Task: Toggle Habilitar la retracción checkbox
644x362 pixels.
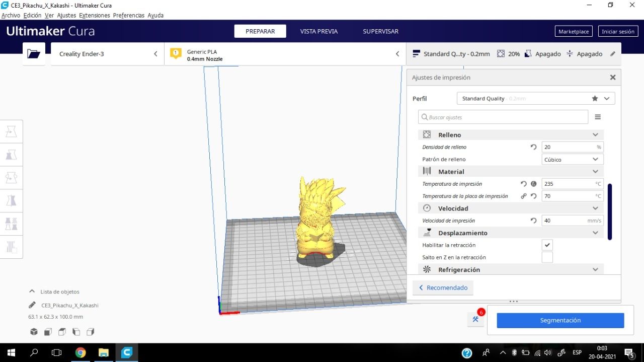Action: click(547, 245)
